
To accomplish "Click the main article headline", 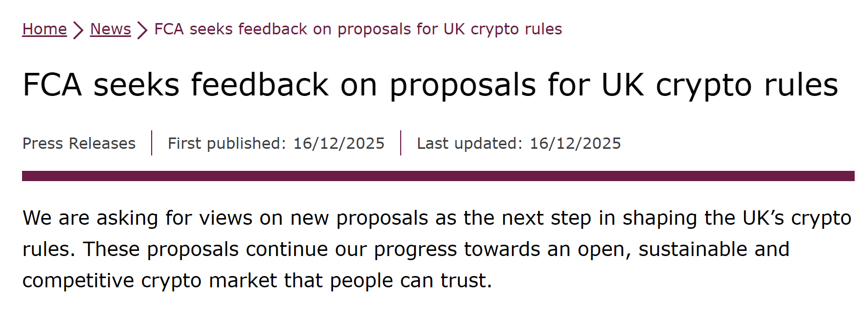I will pos(430,85).
